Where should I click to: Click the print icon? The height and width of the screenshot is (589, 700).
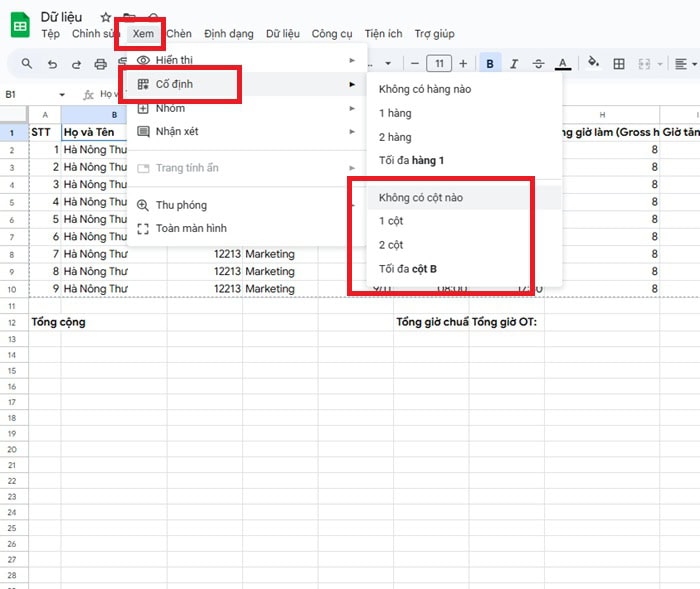coord(100,64)
